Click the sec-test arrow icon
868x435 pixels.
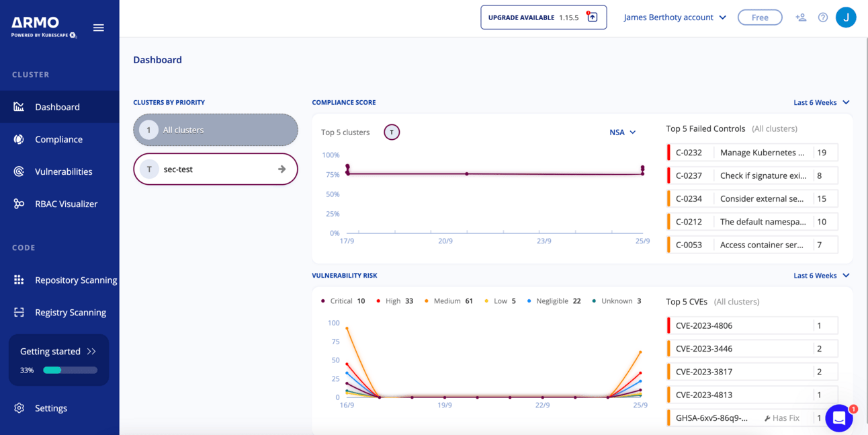[x=282, y=169]
